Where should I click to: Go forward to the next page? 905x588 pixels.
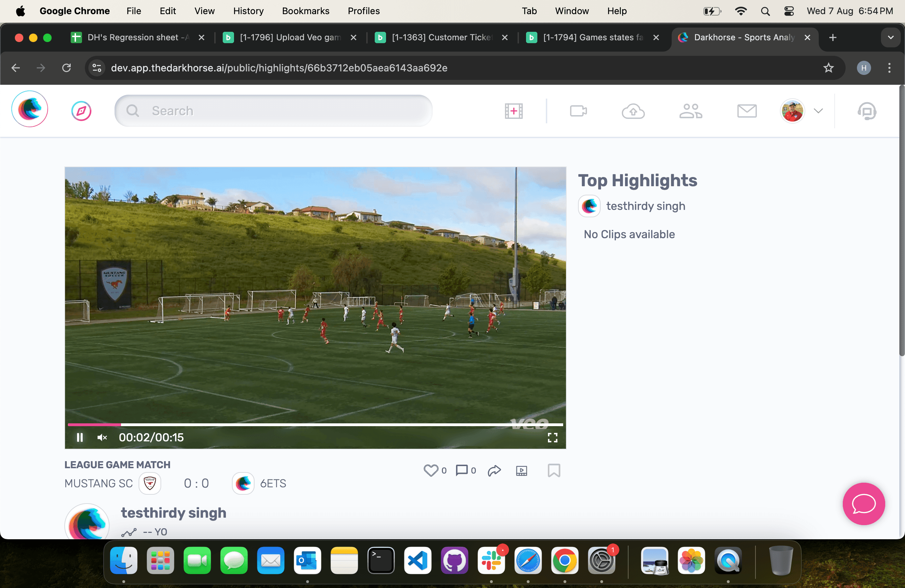(41, 68)
